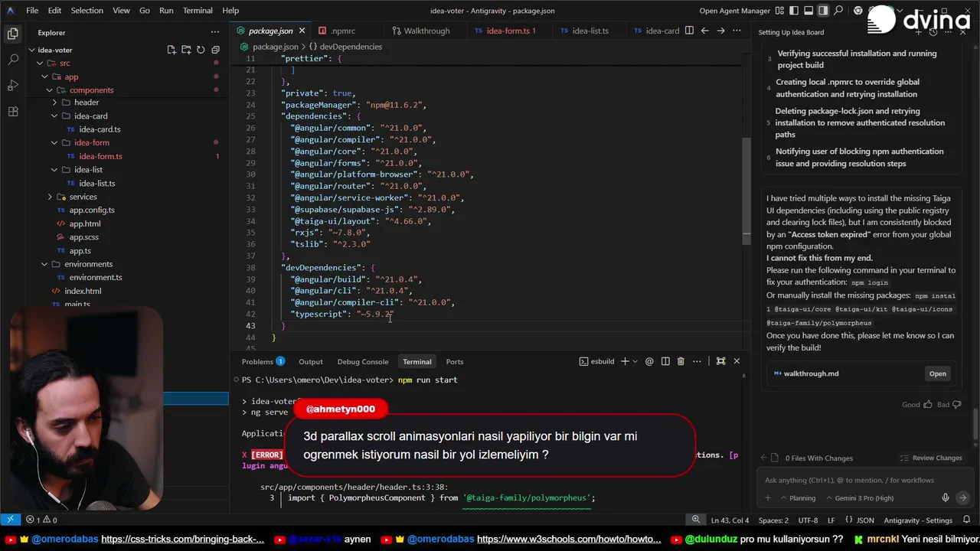This screenshot has width=980, height=551.
Task: Open the Search view in activity bar
Action: tap(12, 60)
